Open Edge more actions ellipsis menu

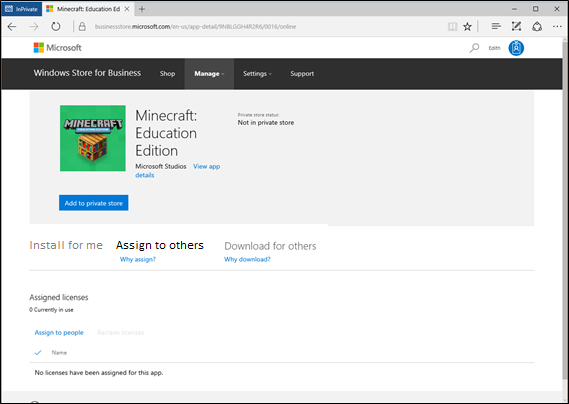pos(557,26)
